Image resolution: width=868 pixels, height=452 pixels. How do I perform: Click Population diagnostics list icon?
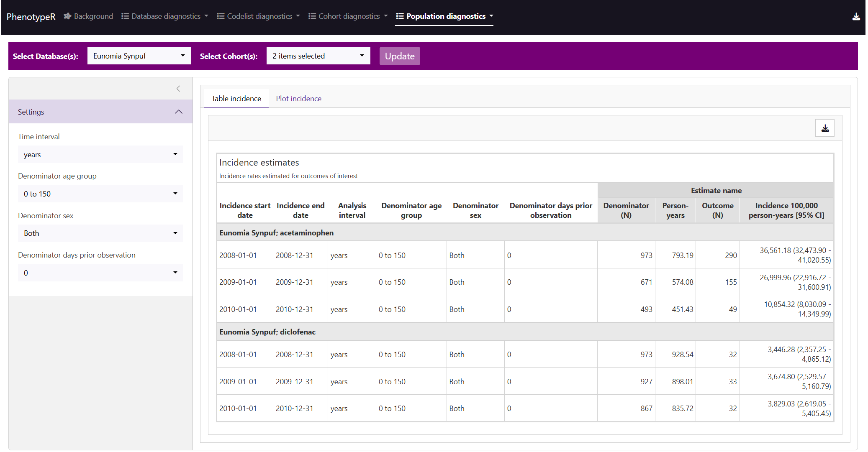(400, 16)
